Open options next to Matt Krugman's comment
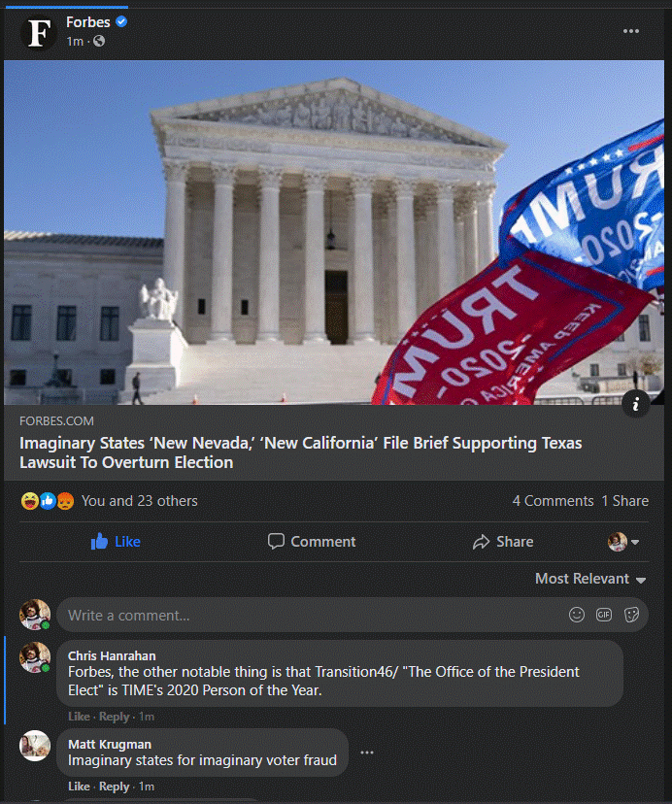Screen dimensions: 672x804 pos(367,753)
